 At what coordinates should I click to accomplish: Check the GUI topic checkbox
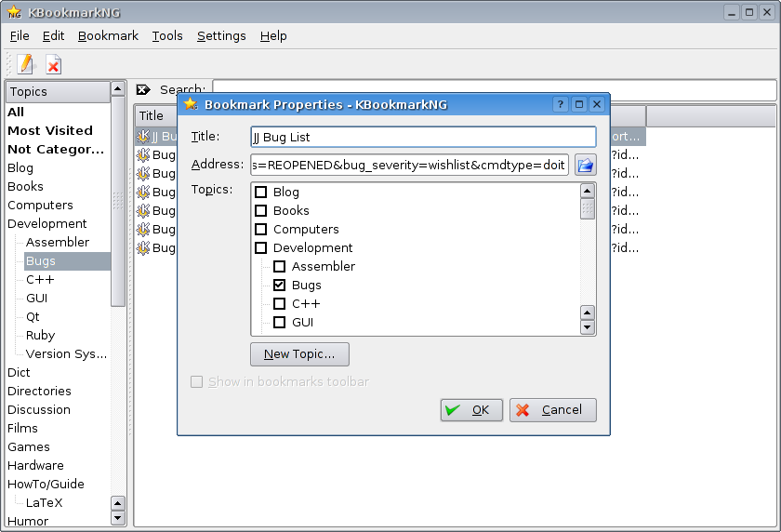(x=280, y=323)
